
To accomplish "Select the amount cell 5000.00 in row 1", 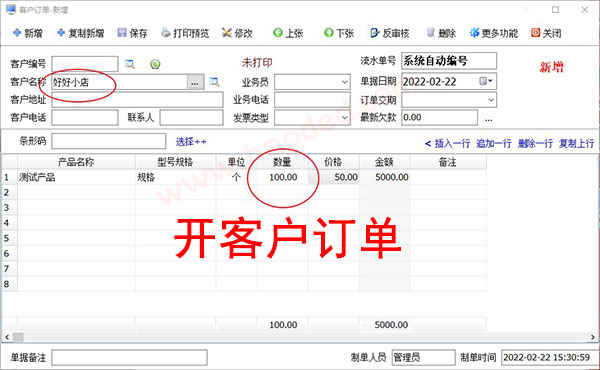I will coord(384,177).
